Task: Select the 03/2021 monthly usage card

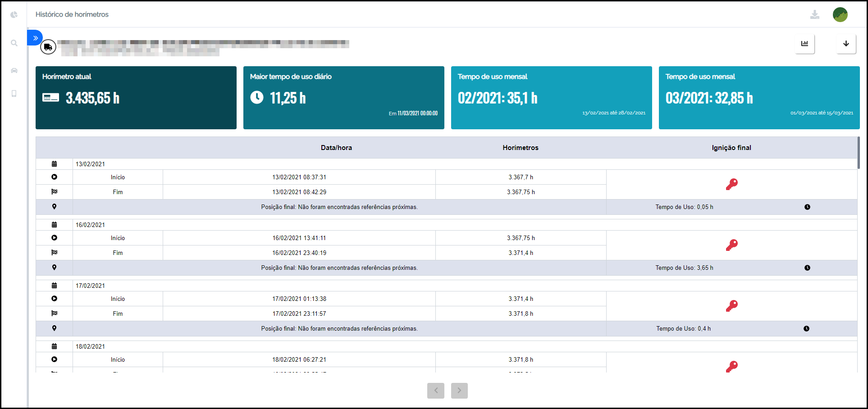Action: (759, 98)
